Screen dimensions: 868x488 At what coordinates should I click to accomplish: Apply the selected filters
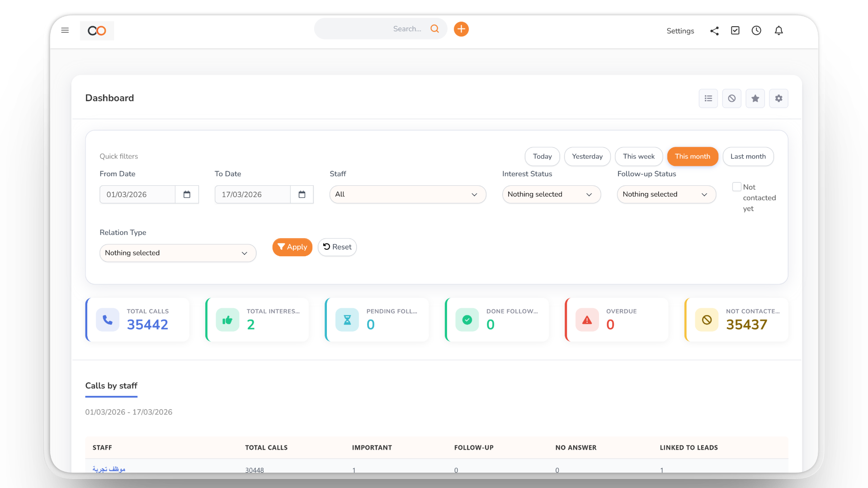pos(292,247)
